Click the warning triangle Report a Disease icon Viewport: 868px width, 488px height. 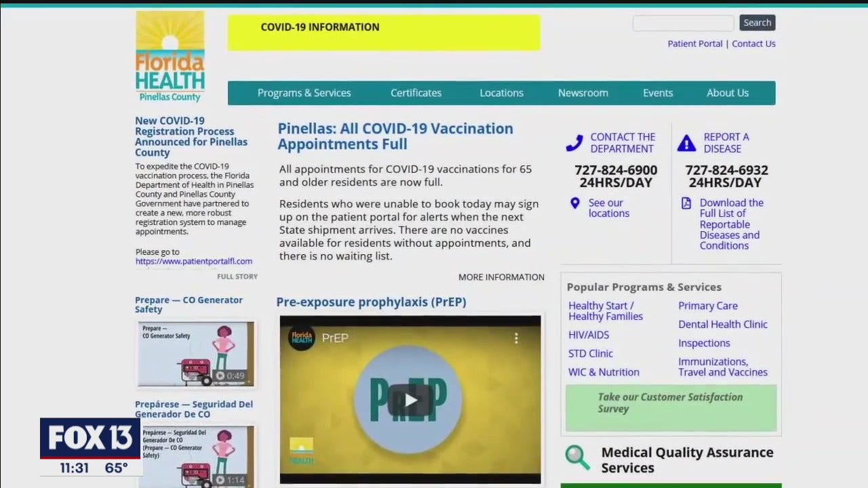pos(686,143)
